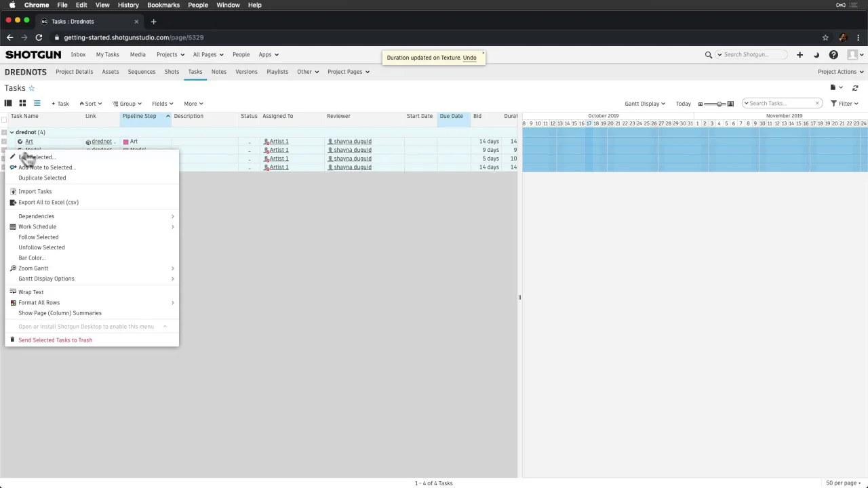Clear the Search Tasks field
The width and height of the screenshot is (868, 488).
(817, 103)
